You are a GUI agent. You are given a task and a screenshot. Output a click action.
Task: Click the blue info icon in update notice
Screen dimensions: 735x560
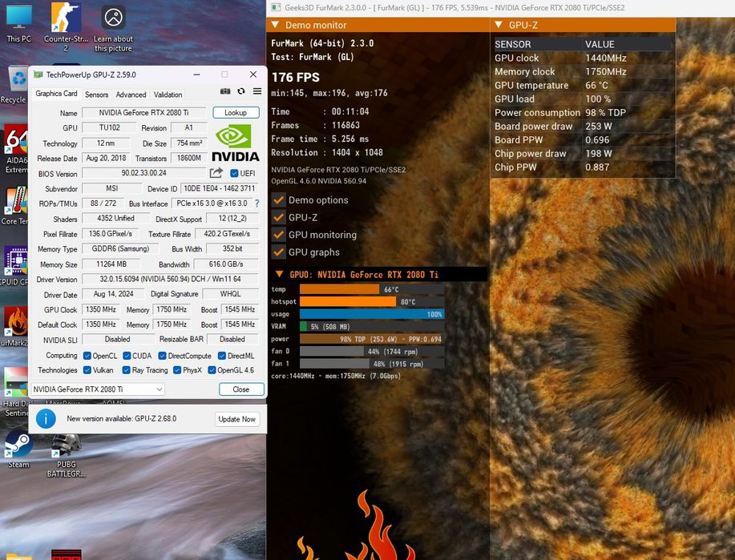pyautogui.click(x=46, y=419)
